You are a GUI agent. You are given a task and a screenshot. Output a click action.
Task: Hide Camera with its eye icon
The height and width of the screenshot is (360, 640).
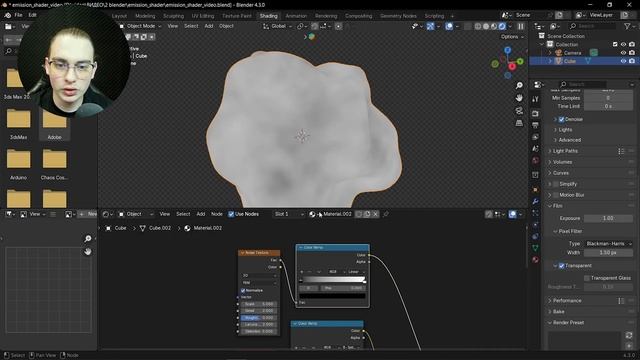click(623, 53)
